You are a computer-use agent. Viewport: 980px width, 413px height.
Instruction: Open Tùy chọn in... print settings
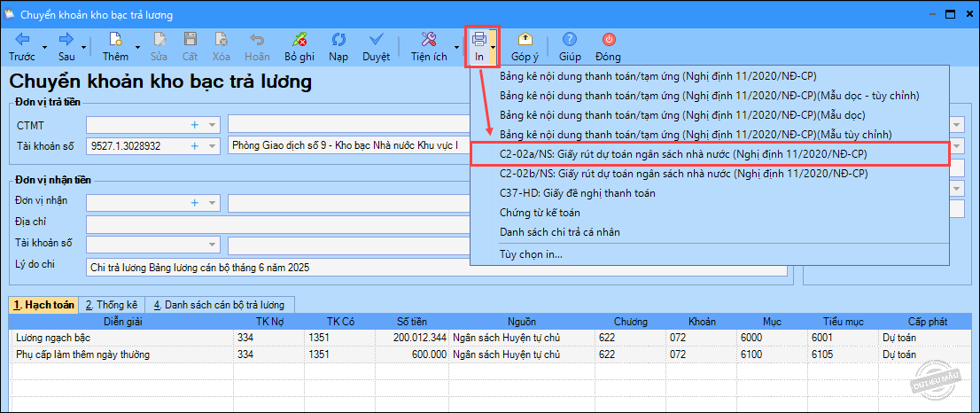click(x=532, y=254)
